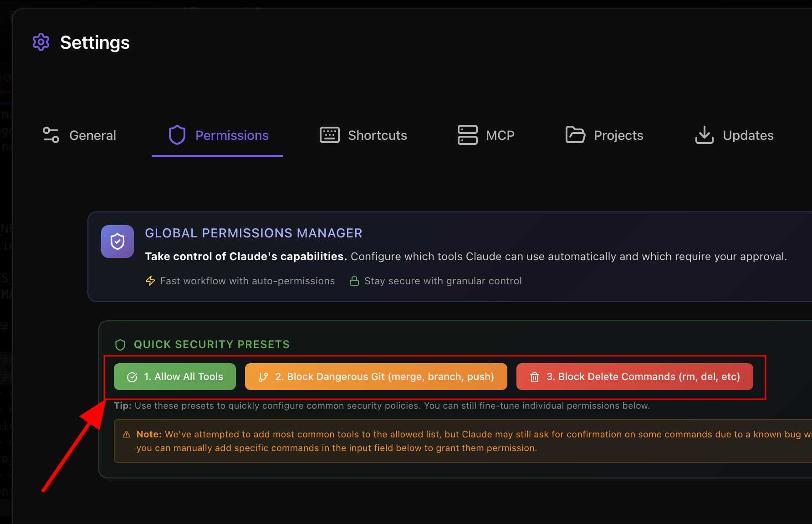This screenshot has height=524, width=812.
Task: Click the lightning bolt icon beside Fast workflow
Action: pyautogui.click(x=150, y=281)
